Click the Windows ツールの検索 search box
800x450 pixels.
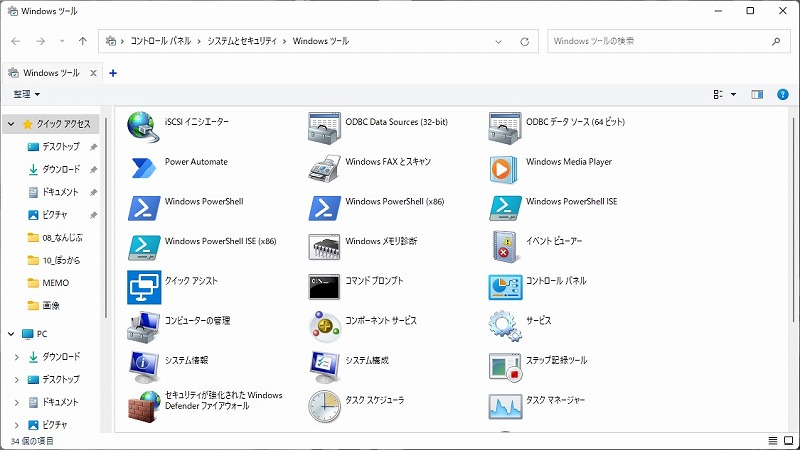669,41
